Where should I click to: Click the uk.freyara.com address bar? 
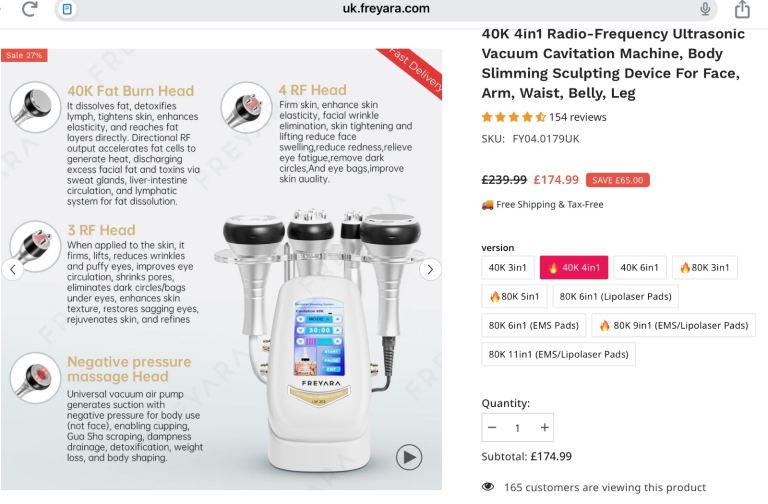(x=385, y=9)
